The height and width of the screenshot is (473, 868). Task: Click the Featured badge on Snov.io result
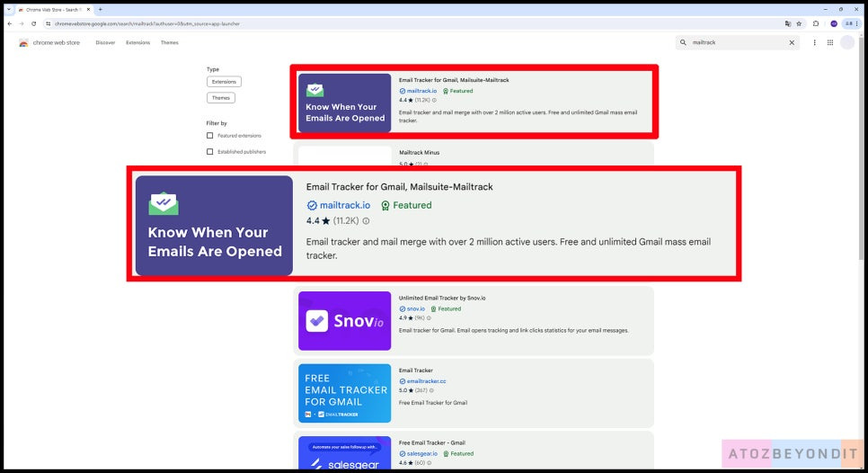(x=446, y=309)
